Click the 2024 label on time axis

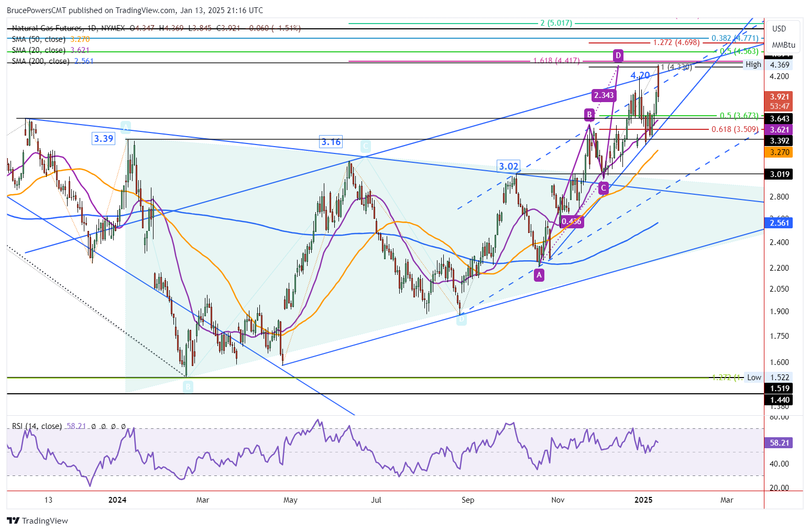click(117, 500)
